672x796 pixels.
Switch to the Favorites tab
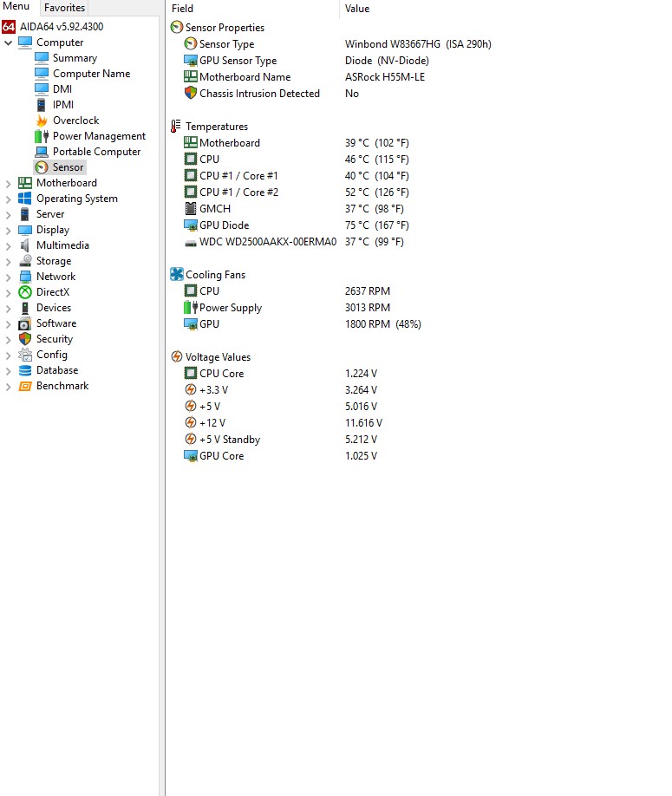point(64,8)
